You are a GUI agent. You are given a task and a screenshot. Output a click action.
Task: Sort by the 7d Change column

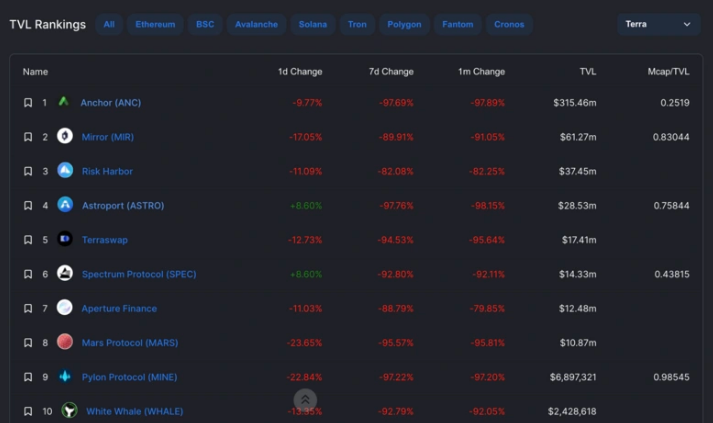[391, 72]
